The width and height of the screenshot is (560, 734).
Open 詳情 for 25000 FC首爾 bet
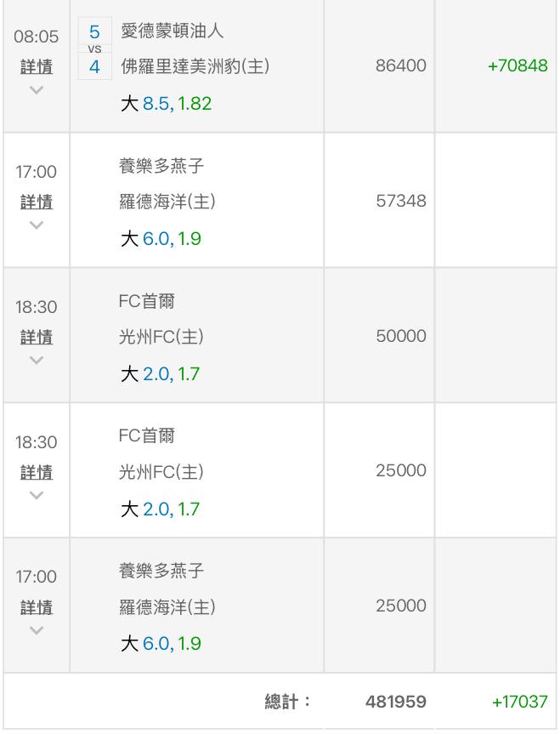coord(37,472)
